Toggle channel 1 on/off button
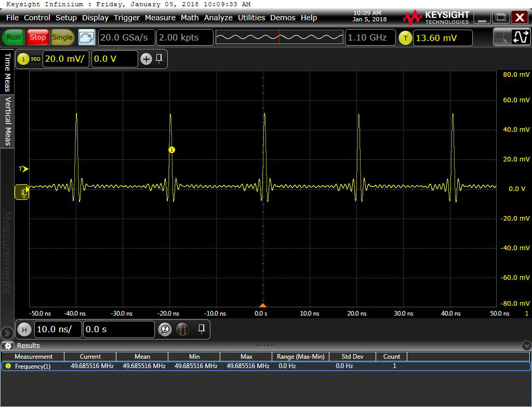Viewport: 532px width, 407px height. coord(23,59)
